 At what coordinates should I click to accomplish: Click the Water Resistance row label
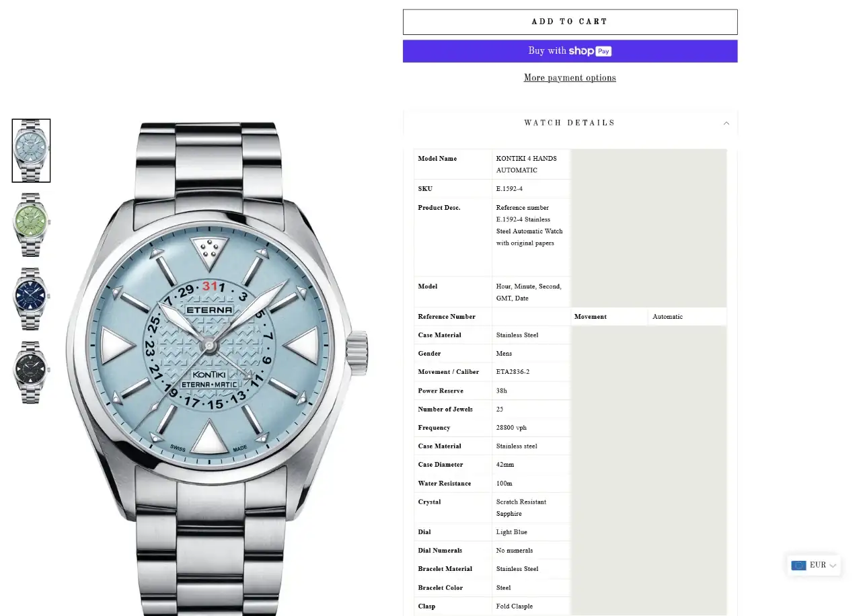tap(445, 484)
